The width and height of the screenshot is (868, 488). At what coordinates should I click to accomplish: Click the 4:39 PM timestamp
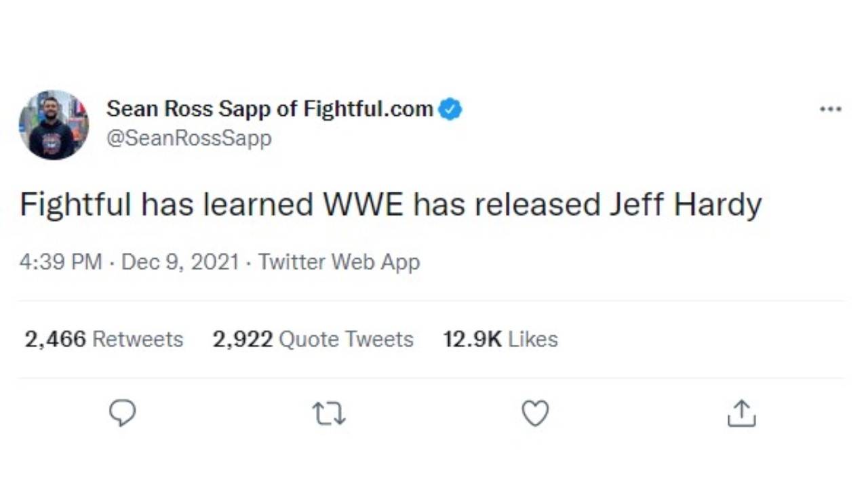coord(61,262)
